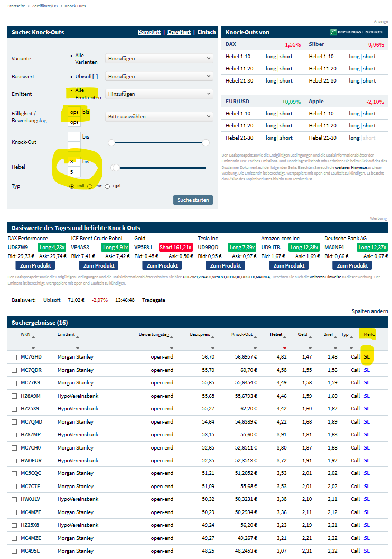
Task: Open the Basiswert Hinzufügen dropdown
Action: (x=159, y=76)
